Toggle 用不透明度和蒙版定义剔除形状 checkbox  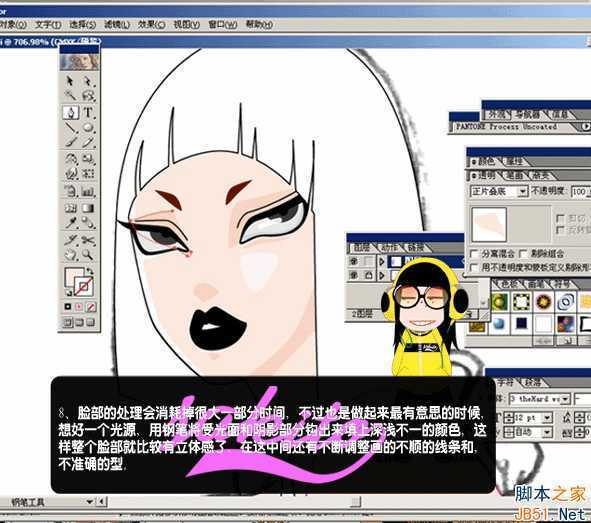(475, 268)
